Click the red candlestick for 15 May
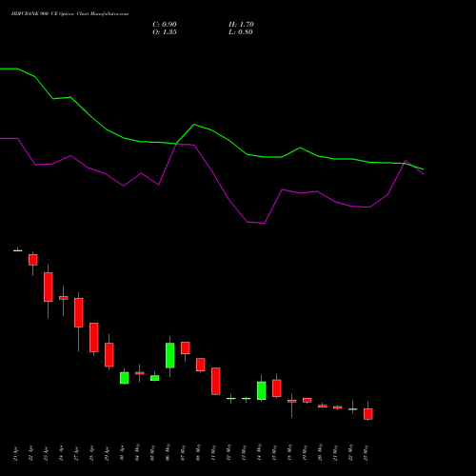The width and height of the screenshot is (476, 476). coord(277,388)
